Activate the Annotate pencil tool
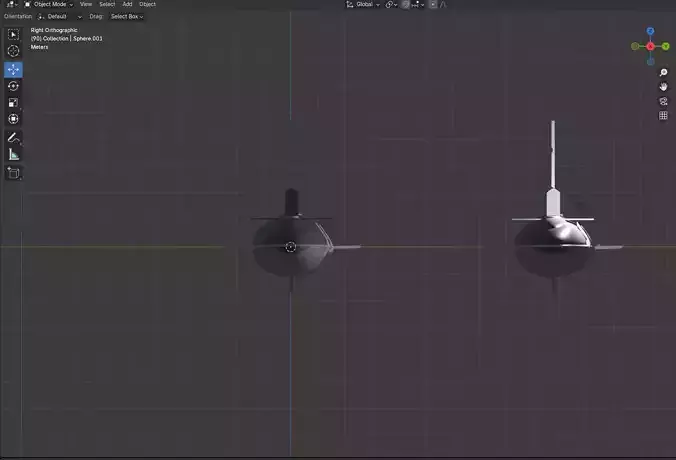The width and height of the screenshot is (676, 460). (x=13, y=138)
